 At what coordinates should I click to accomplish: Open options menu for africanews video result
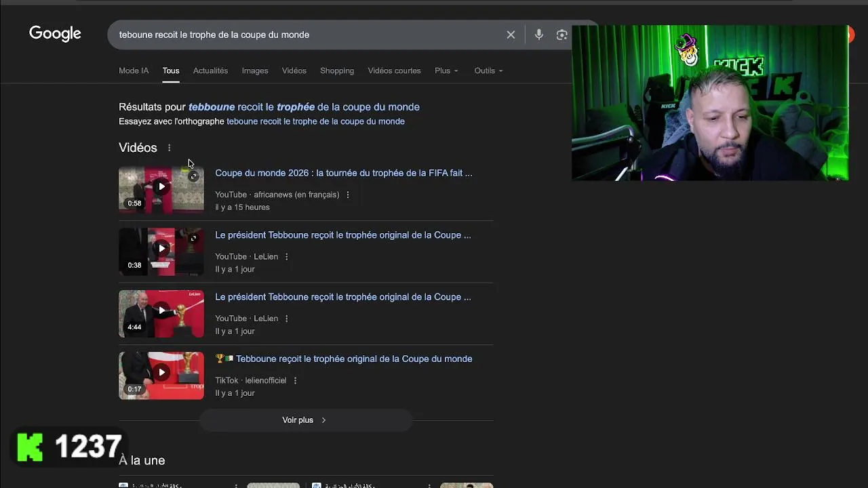click(348, 195)
